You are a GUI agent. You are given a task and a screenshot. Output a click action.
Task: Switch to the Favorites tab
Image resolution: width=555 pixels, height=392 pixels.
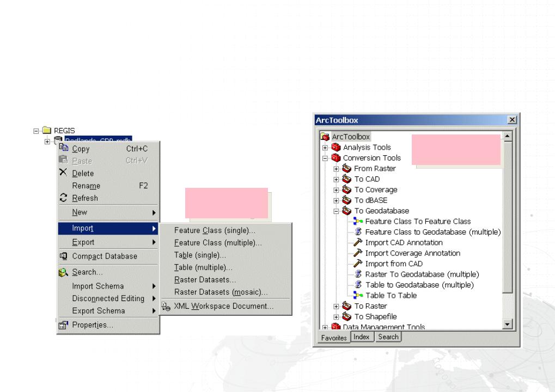[x=334, y=338]
